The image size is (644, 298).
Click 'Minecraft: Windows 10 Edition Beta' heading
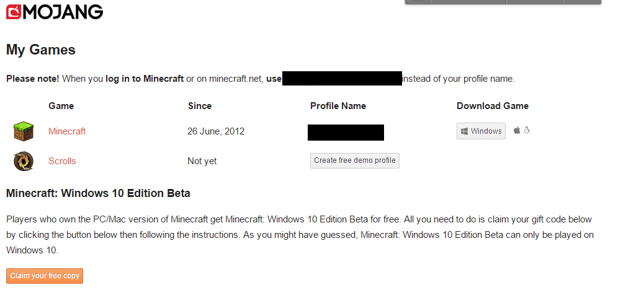coord(98,193)
